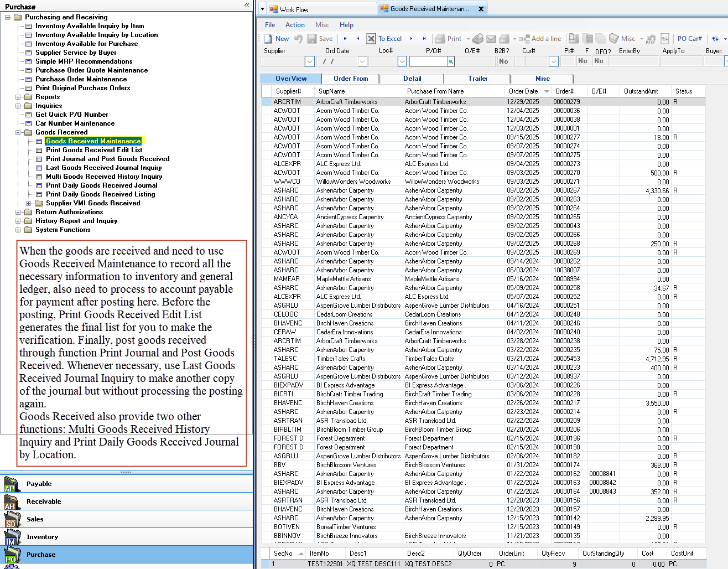
Task: Open Print Goods Received Edit List
Action: click(x=94, y=150)
